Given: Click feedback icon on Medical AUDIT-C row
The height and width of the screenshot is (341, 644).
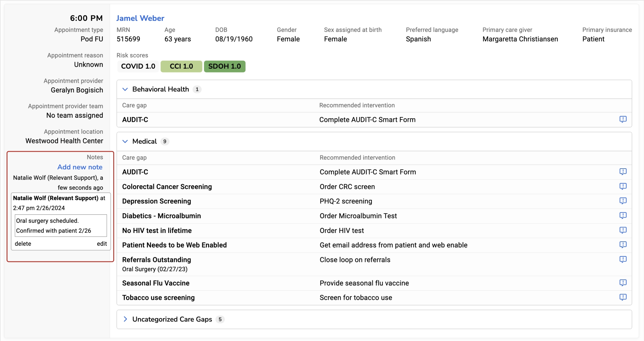Looking at the screenshot, I should tap(623, 172).
